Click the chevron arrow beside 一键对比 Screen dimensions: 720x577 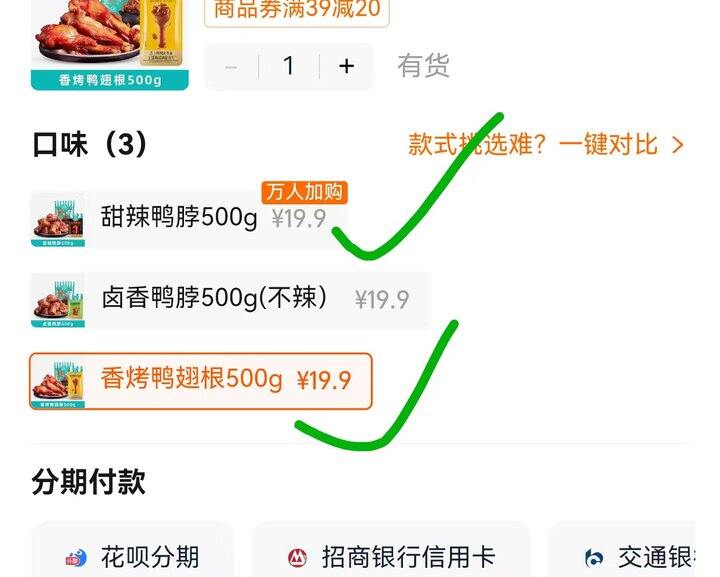(678, 146)
